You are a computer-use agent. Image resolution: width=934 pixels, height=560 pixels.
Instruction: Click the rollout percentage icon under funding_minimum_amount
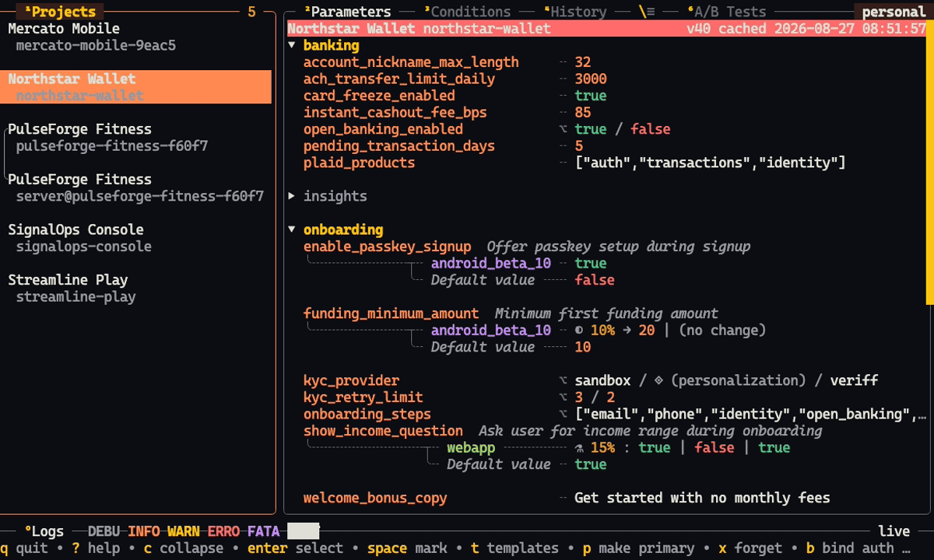pos(579,331)
